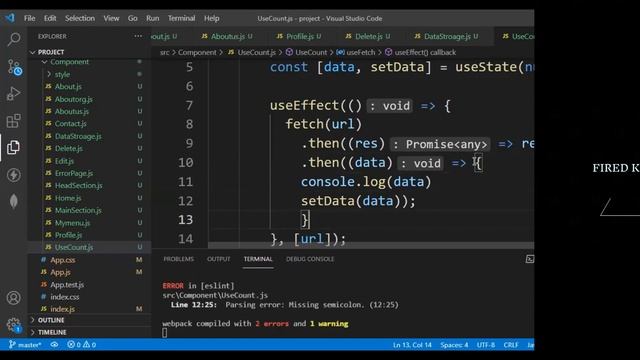Switch to the PROBLEMS panel tab

178,259
